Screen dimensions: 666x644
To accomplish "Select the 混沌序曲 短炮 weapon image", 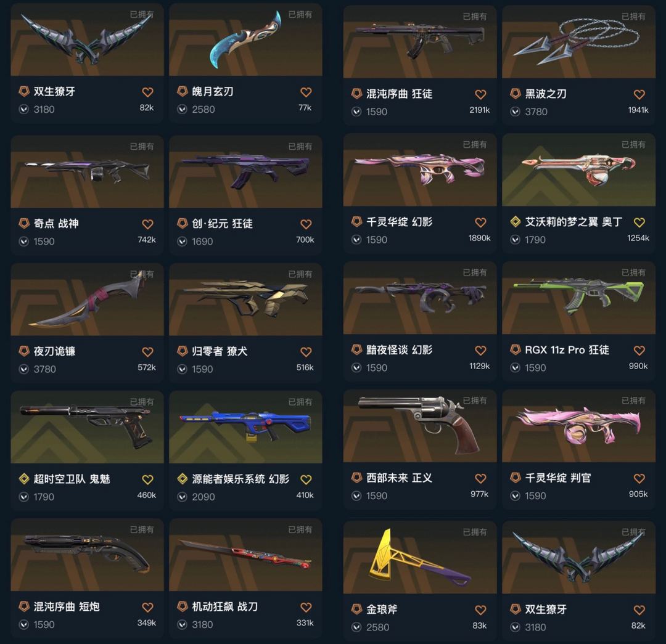I will tap(87, 555).
